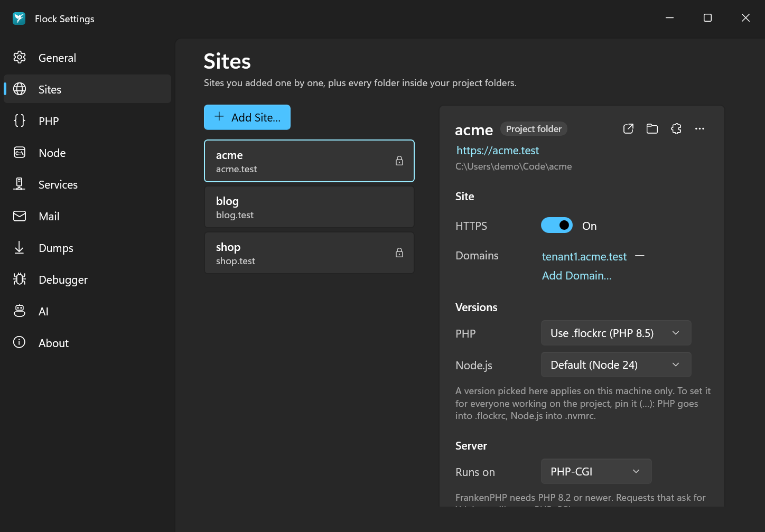This screenshot has width=765, height=532.
Task: Click the AI robot icon
Action: 20,311
